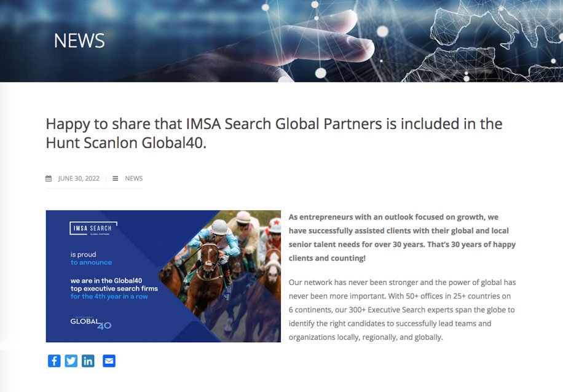
Task: Open the Hunt Scanlon Global40 article headline
Action: click(x=274, y=133)
